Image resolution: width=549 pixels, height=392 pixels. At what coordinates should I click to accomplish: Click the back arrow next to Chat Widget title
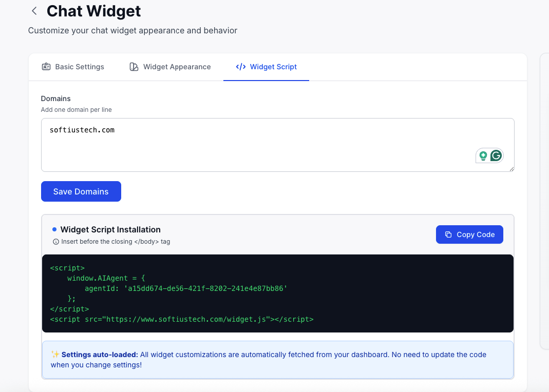pos(34,10)
